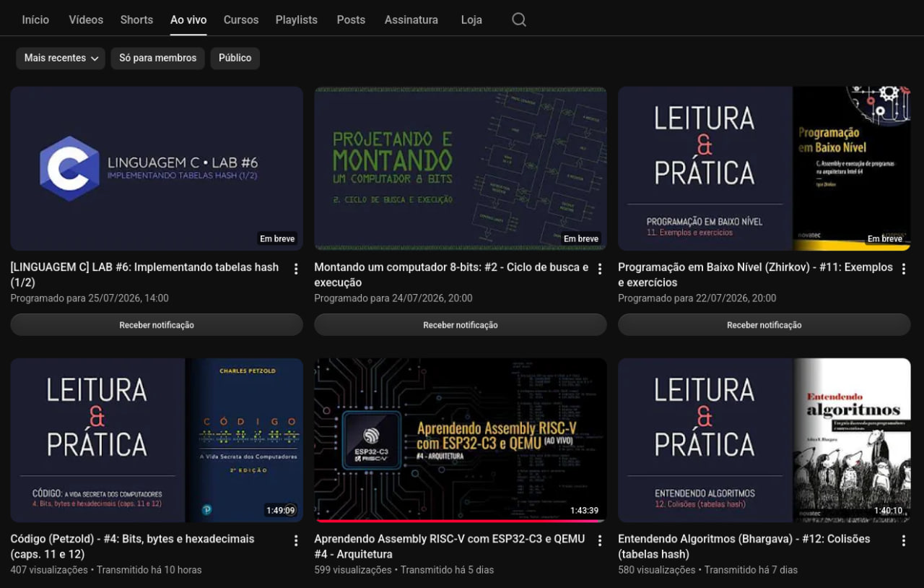This screenshot has width=924, height=588.
Task: Play the Entendendo Algoritmos book thumbnail
Action: point(764,440)
